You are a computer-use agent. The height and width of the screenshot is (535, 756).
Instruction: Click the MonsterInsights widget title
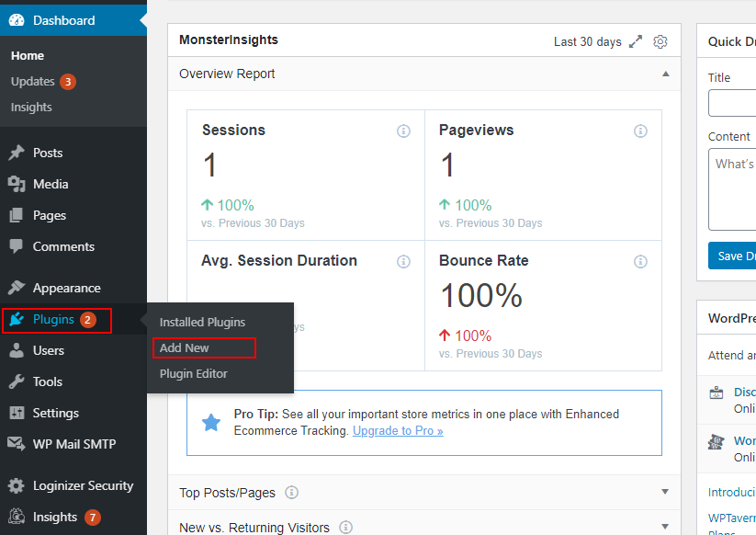coord(229,40)
